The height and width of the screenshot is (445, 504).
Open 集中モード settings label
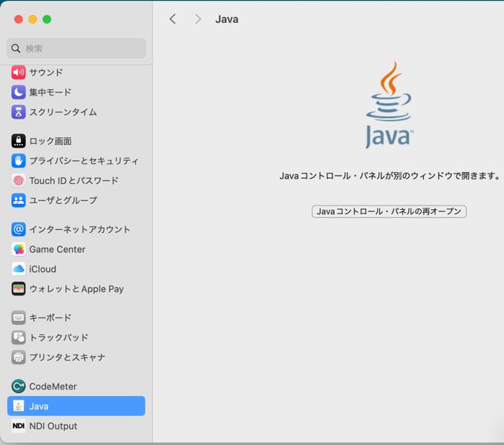pos(50,92)
